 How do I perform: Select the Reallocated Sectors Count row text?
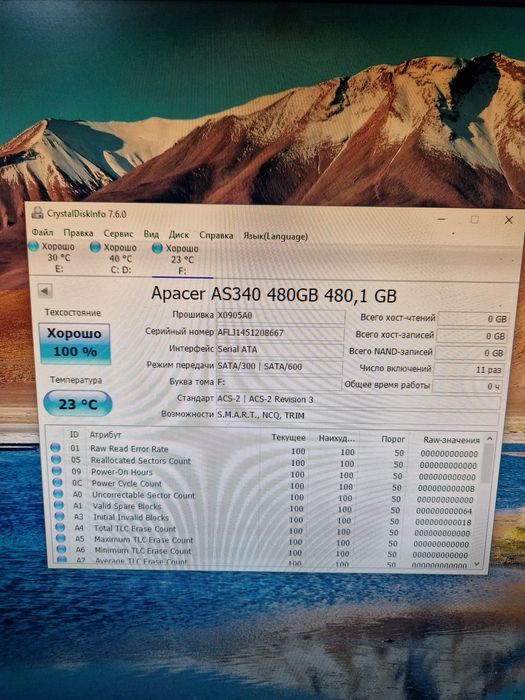141,461
